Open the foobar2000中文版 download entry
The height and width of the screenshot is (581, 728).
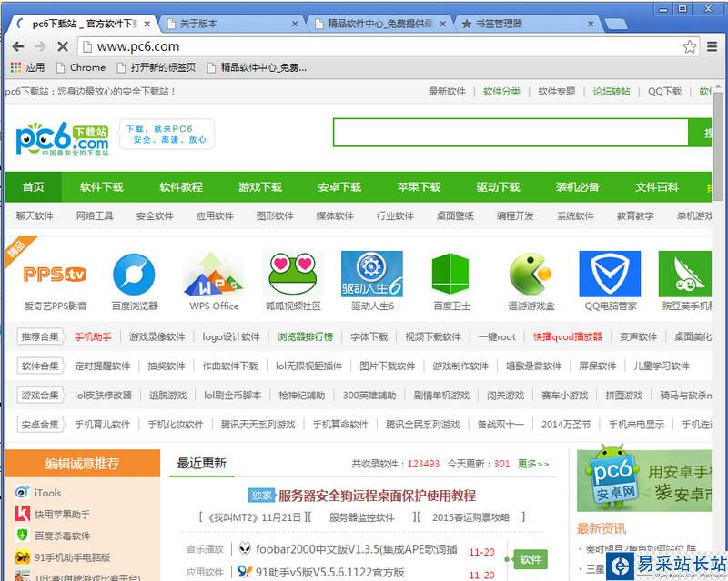[356, 549]
